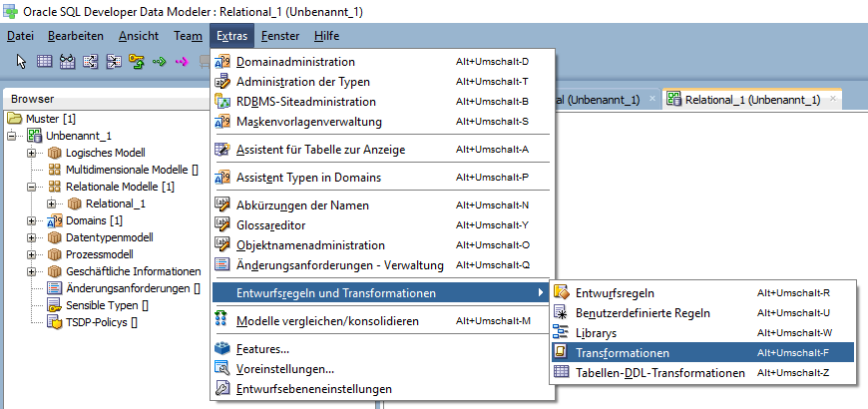Click the Sensible Typen tree icon
The image size is (868, 409).
[x=54, y=305]
